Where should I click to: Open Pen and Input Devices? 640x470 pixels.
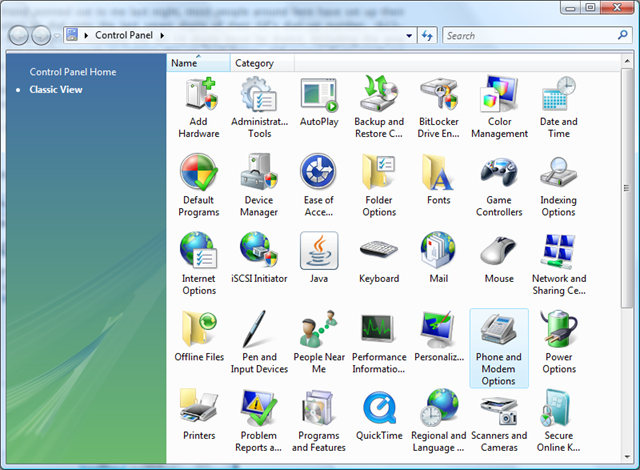pyautogui.click(x=259, y=342)
